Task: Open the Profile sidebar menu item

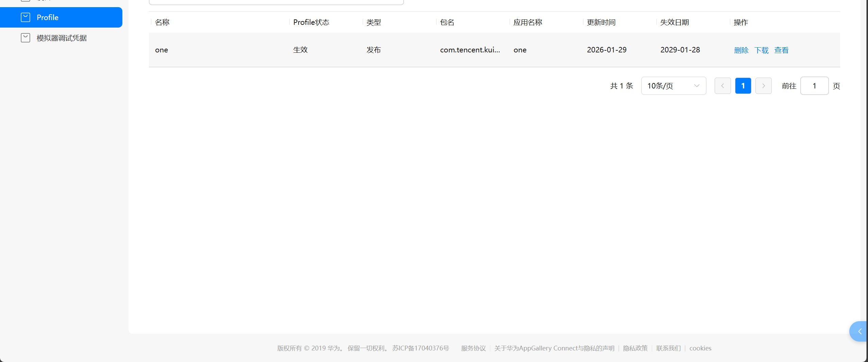Action: click(x=61, y=17)
